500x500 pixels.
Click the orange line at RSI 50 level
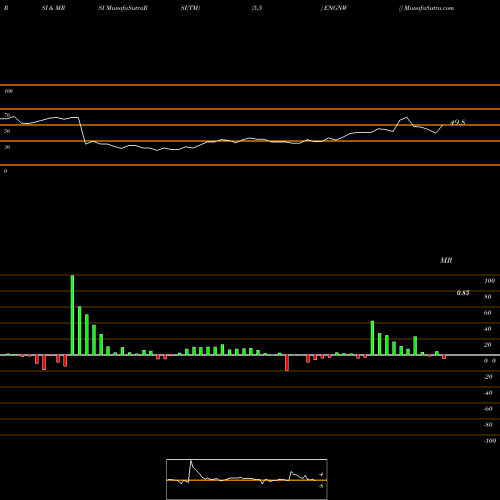tap(250, 125)
